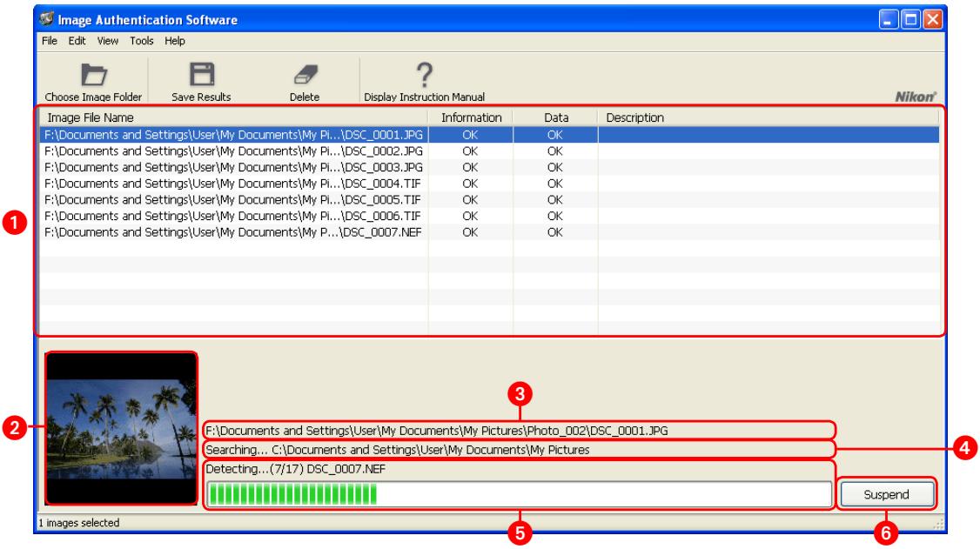Screen dimensions: 980x549
Task: Click Data OK cell for DSC_0006.TIF
Action: pos(555,216)
